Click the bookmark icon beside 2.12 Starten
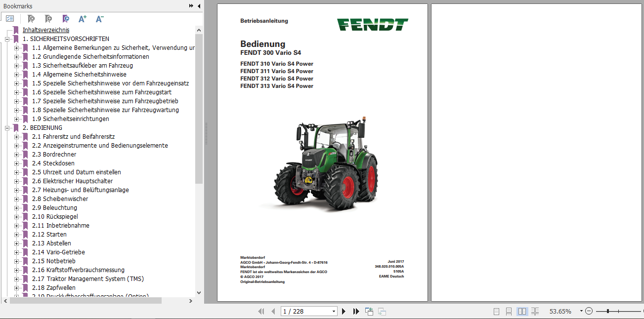 pyautogui.click(x=25, y=234)
